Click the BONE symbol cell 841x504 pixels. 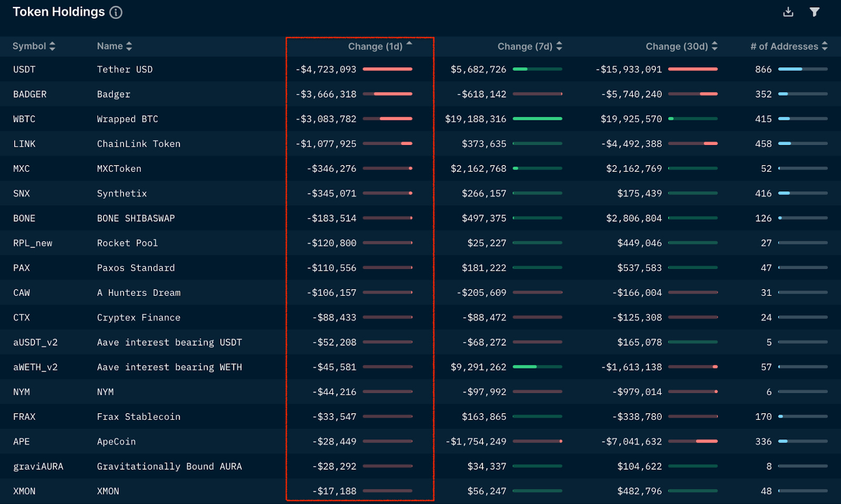tap(24, 218)
